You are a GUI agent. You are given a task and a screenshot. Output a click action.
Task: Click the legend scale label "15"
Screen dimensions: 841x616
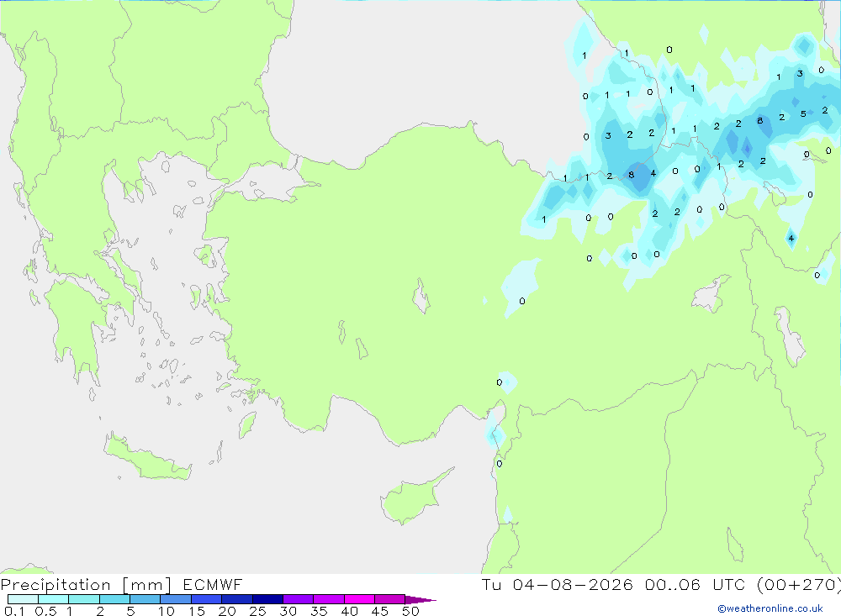(197, 611)
